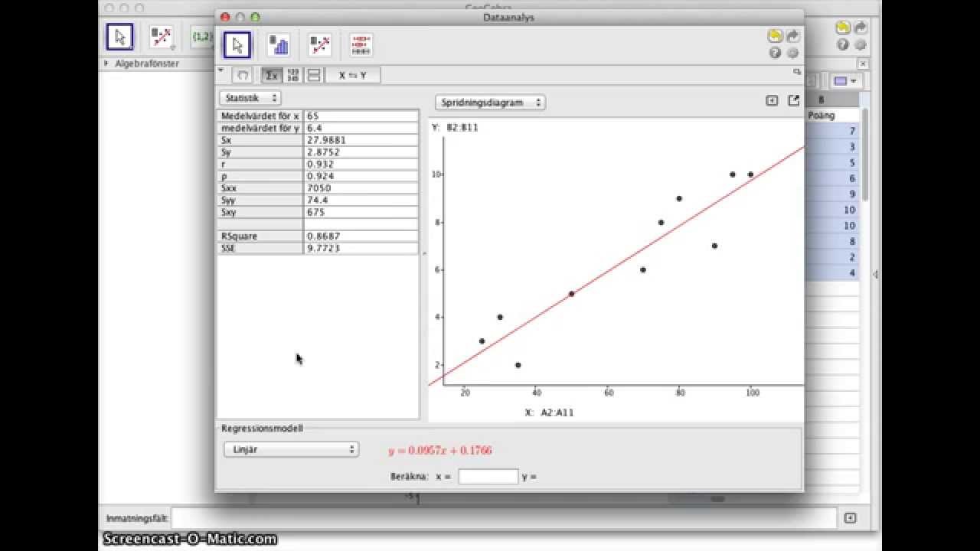Click the Sxy value 675
This screenshot has height=551, width=980.
tap(361, 212)
